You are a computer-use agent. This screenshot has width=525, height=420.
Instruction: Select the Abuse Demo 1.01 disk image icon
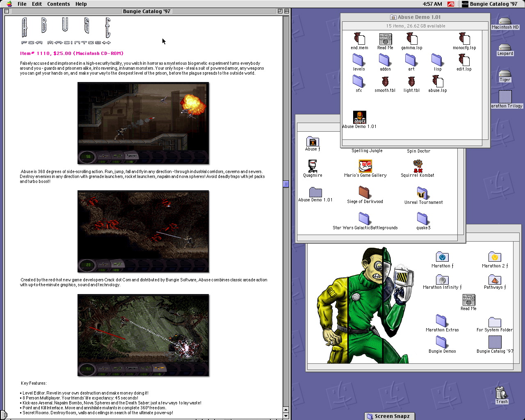pyautogui.click(x=315, y=192)
